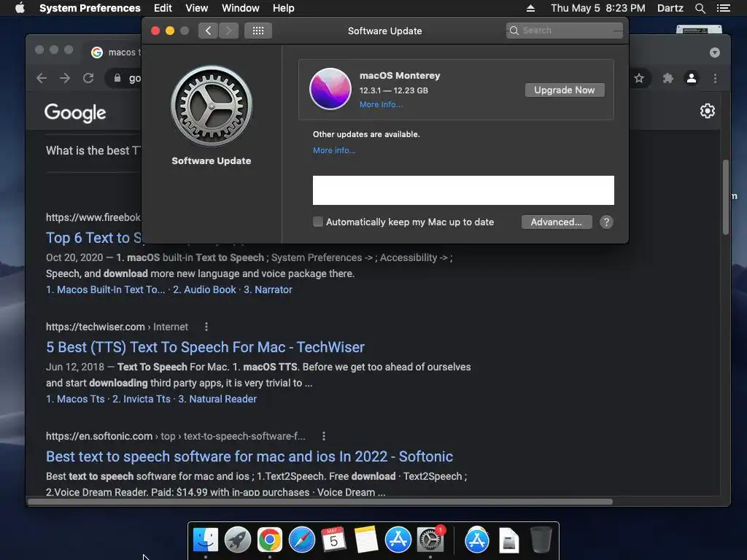Click the Chrome horizontal scrollbar
The width and height of the screenshot is (747, 560).
320,502
